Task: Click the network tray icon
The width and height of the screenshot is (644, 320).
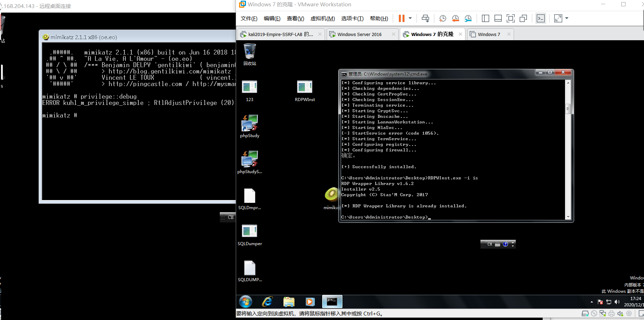Action: (x=609, y=302)
